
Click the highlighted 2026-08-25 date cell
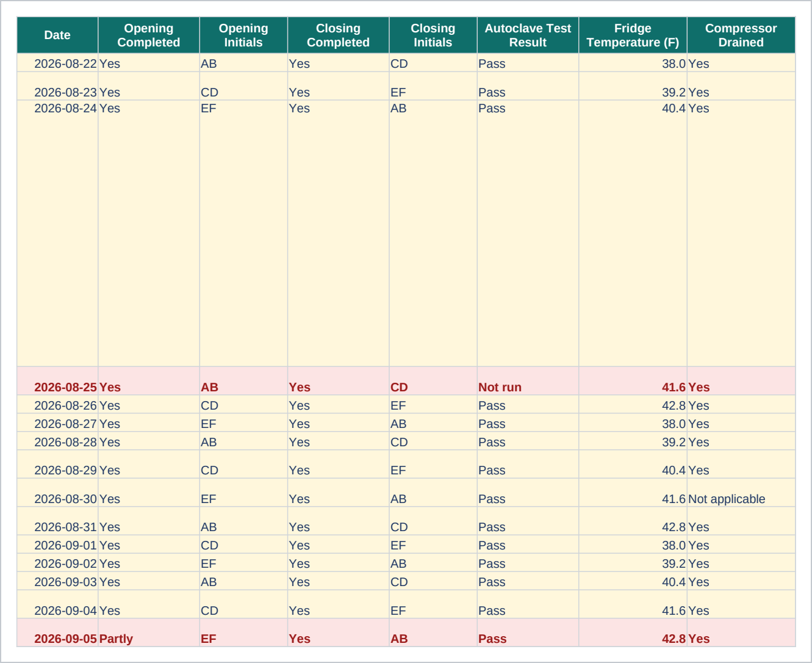pyautogui.click(x=57, y=381)
